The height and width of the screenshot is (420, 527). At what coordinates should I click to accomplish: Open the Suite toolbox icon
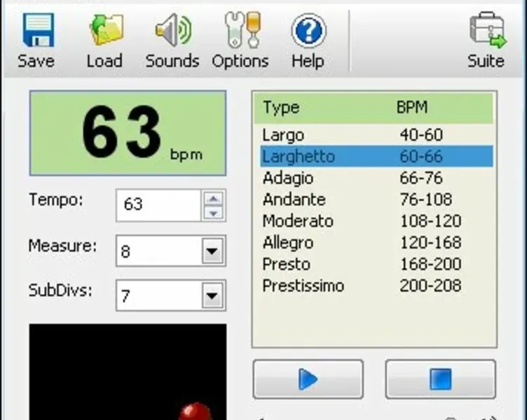[x=488, y=30]
